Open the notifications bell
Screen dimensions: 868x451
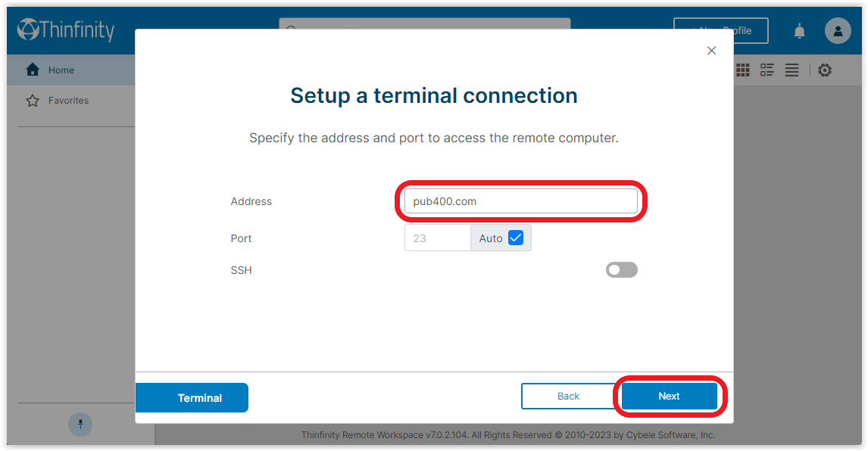click(x=799, y=31)
